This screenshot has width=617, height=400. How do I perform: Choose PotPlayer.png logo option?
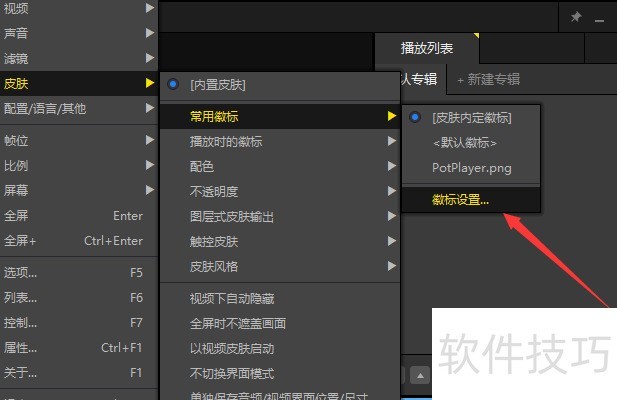[x=471, y=168]
